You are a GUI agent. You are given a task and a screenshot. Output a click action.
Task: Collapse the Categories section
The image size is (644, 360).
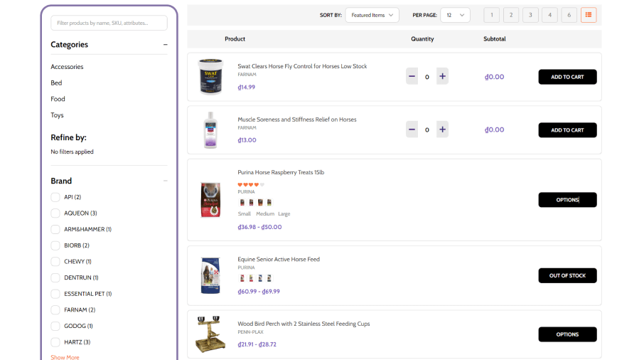(x=165, y=44)
